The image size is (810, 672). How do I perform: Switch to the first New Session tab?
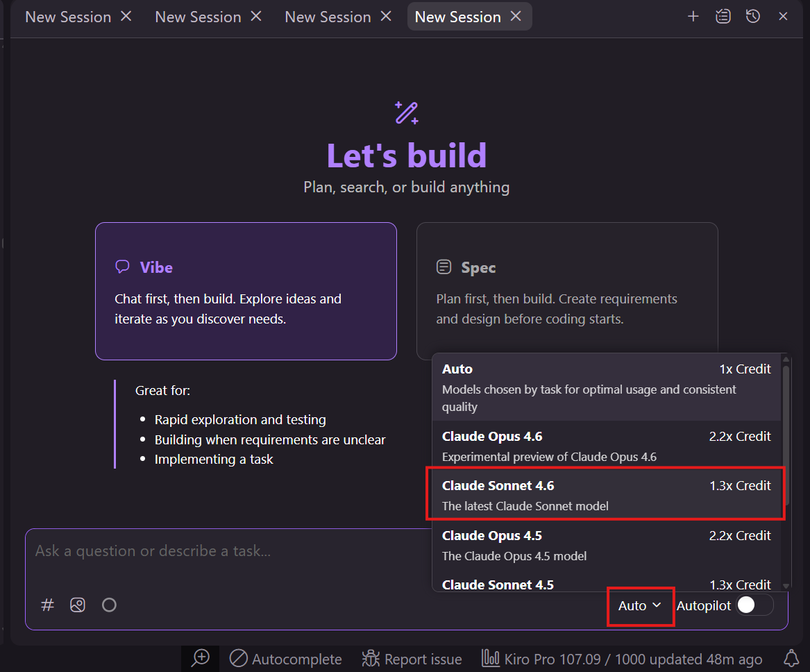click(68, 17)
